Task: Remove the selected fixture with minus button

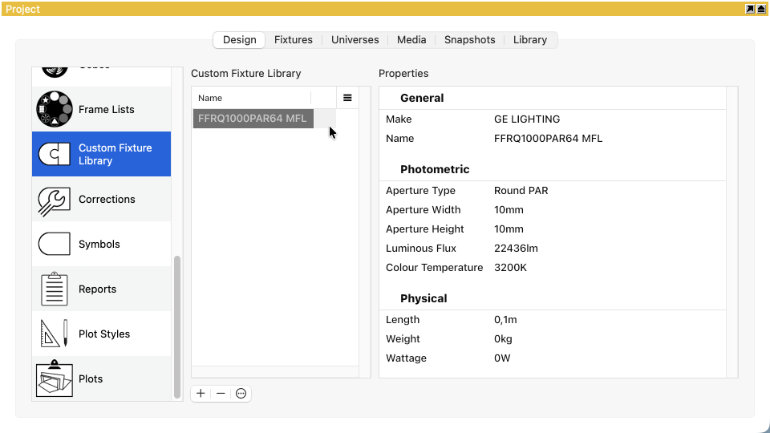Action: tap(221, 394)
